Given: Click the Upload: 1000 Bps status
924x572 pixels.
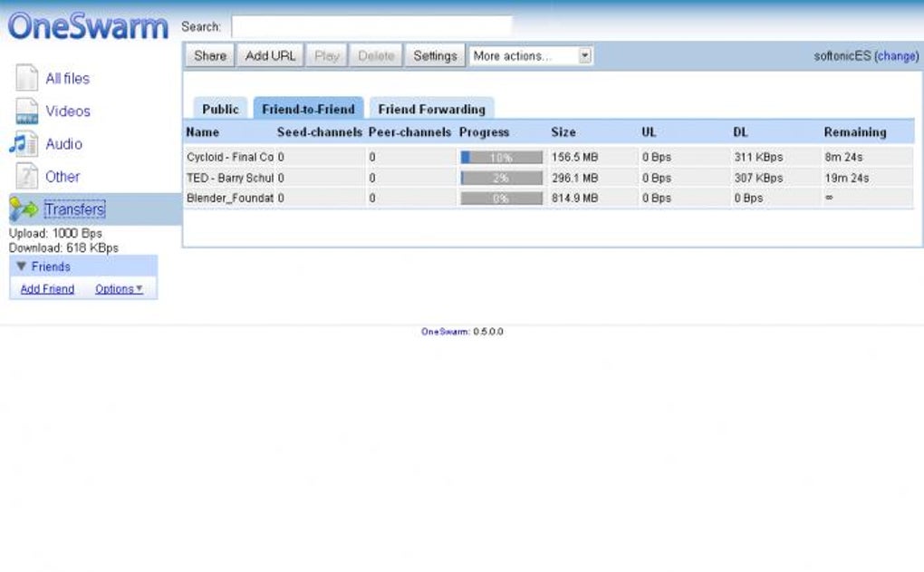Looking at the screenshot, I should [55, 234].
